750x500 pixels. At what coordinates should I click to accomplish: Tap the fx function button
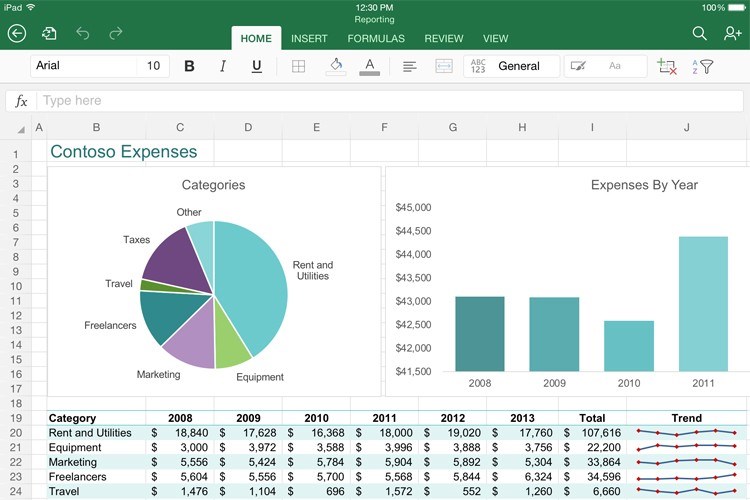pyautogui.click(x=21, y=101)
